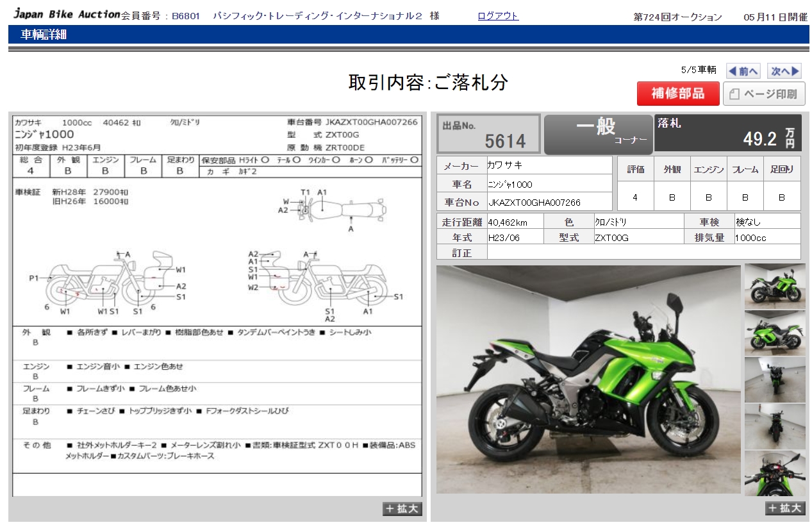Viewport: 812px width, 525px height.
Task: Click the 車輌詳細 header title
Action: (x=44, y=35)
